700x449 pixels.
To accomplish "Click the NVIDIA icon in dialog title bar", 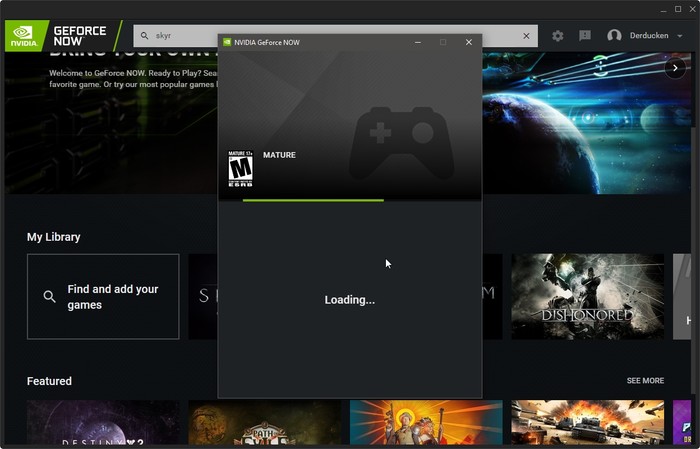I will [x=227, y=42].
